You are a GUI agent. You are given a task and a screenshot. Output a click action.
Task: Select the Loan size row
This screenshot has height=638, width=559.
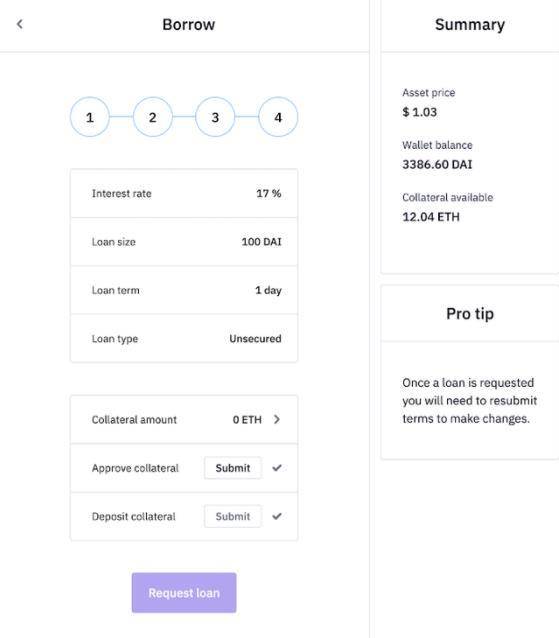coord(184,242)
